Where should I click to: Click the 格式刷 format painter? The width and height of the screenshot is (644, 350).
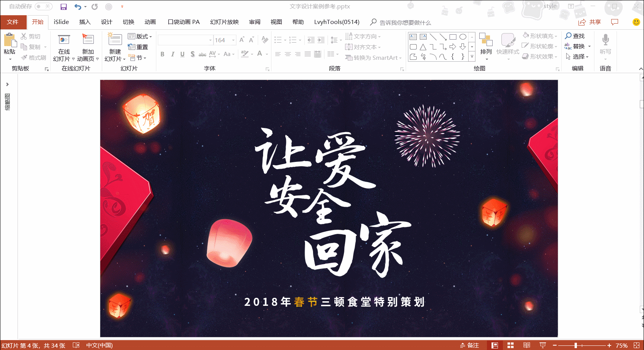34,58
